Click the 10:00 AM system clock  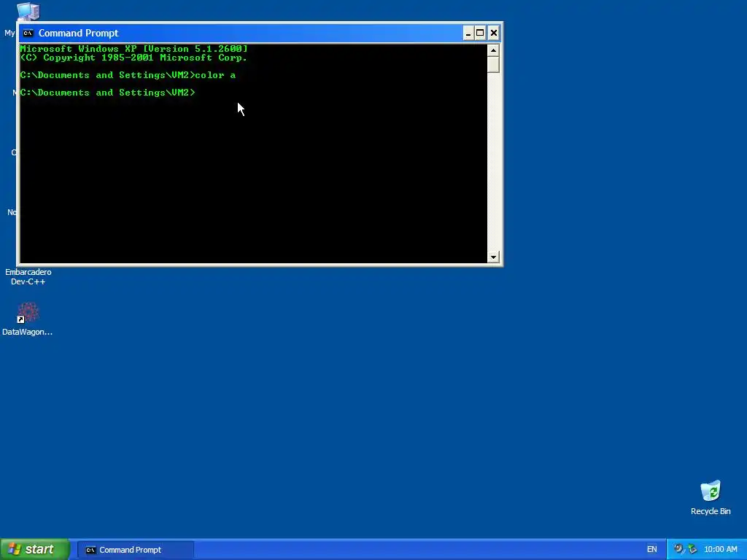pyautogui.click(x=720, y=550)
